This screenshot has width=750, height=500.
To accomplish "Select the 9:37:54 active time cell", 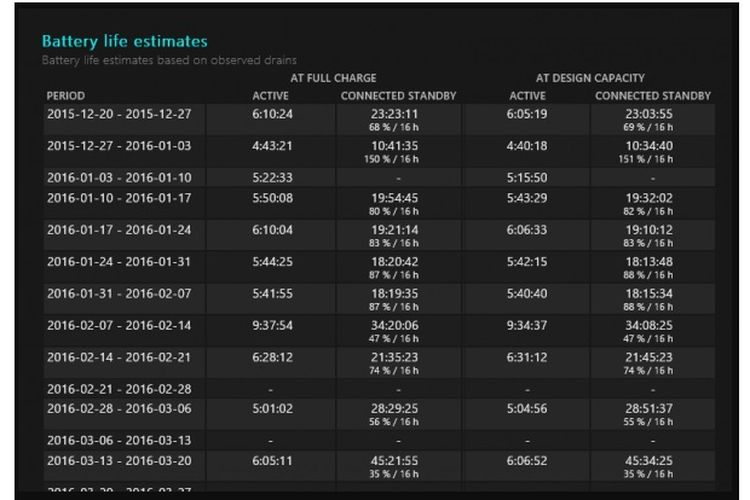I will pyautogui.click(x=271, y=325).
